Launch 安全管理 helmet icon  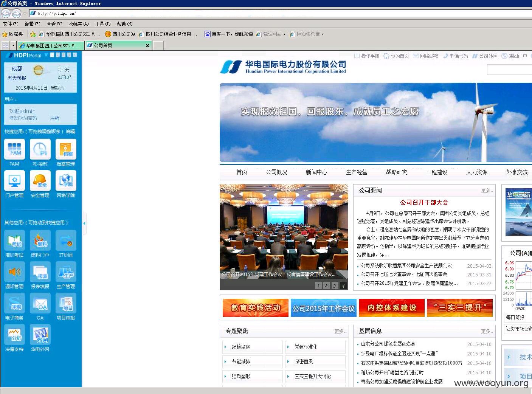(40, 181)
